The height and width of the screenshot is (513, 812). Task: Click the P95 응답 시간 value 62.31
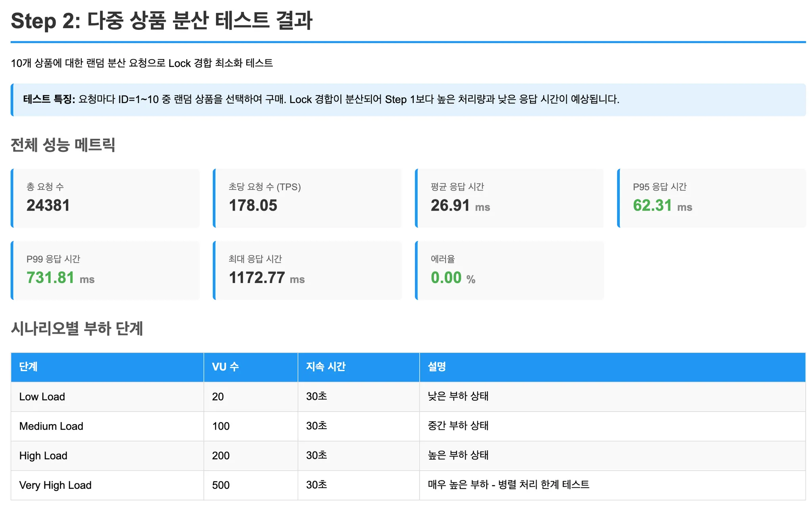point(652,205)
